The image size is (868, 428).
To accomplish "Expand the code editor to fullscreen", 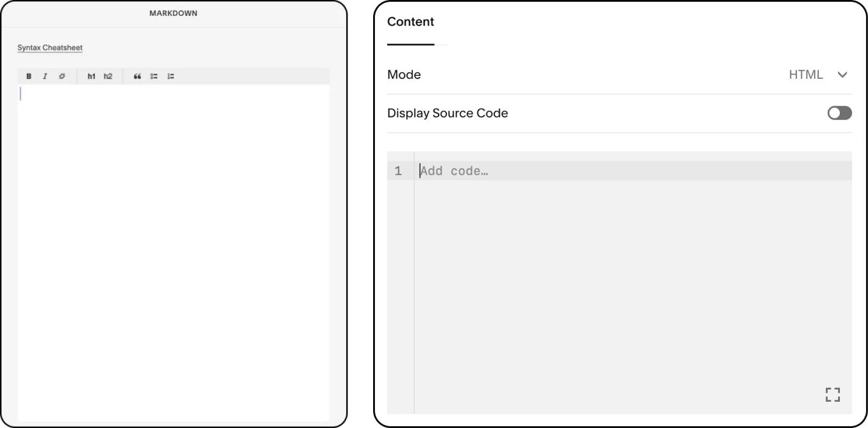I will tap(833, 395).
